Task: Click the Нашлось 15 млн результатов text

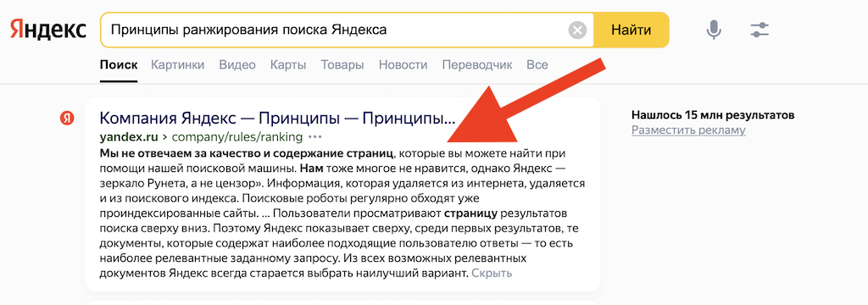Action: (713, 115)
